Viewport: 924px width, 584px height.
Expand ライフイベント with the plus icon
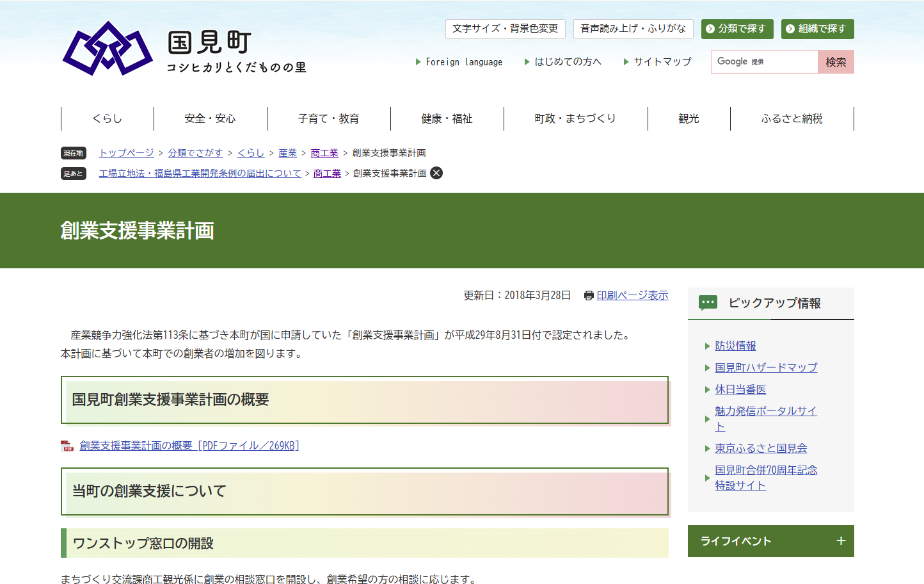[841, 541]
